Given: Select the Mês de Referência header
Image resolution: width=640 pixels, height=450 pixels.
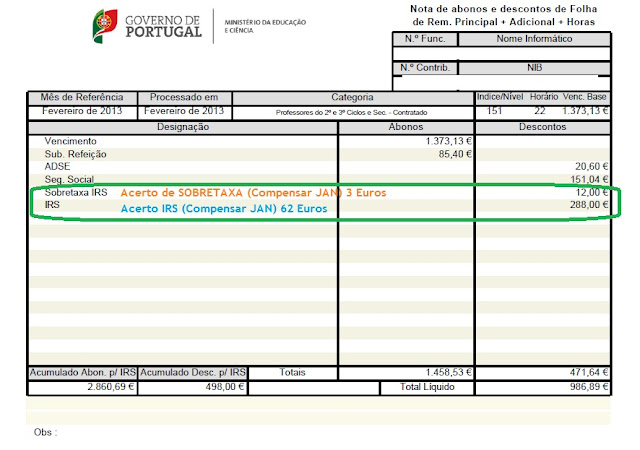Looking at the screenshot, I should tap(82, 98).
